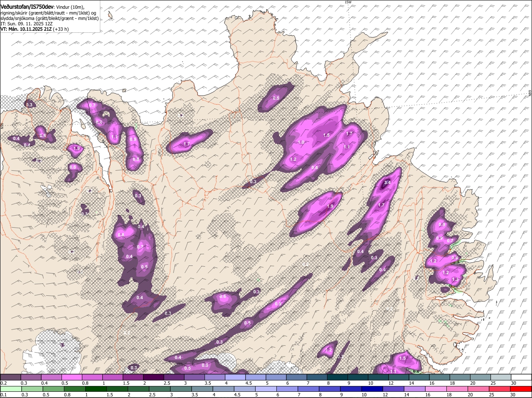The image size is (532, 398).
Task: Click the Veðurstofan/IS750dev title text
Action: tap(27, 7)
